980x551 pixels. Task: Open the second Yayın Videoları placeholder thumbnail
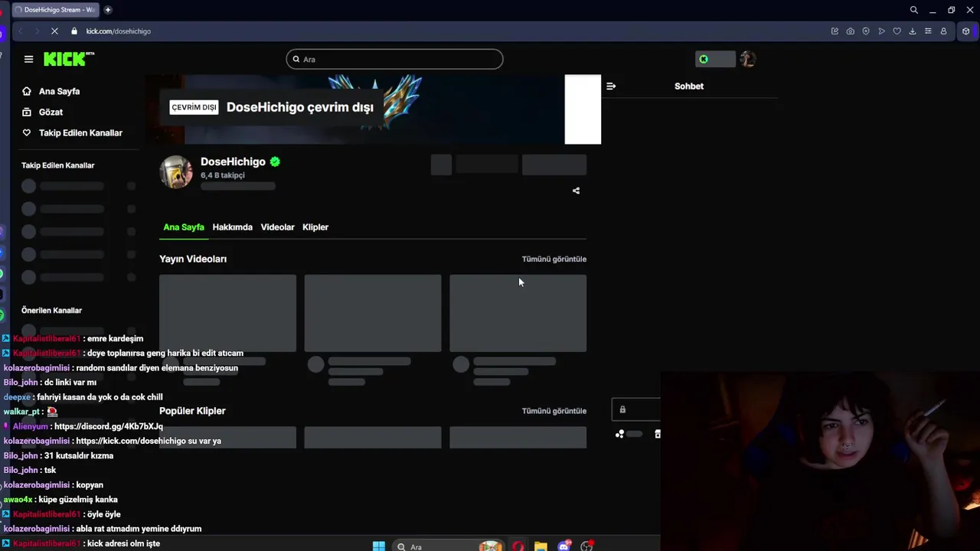tap(373, 313)
